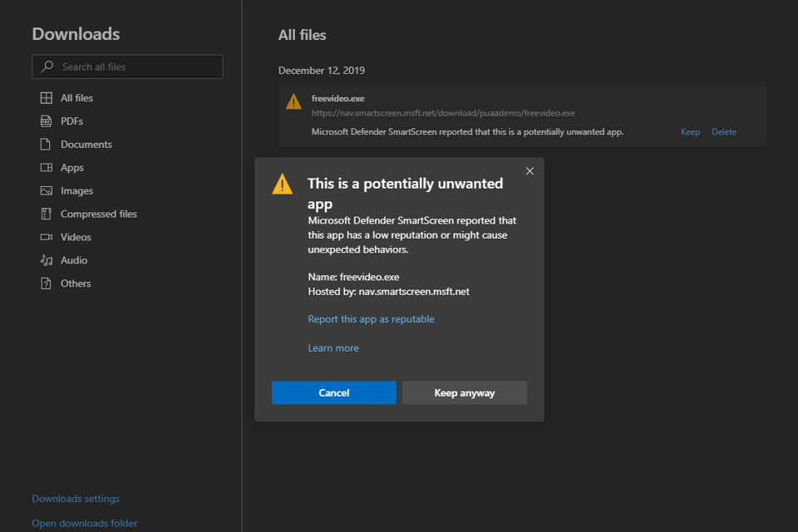Viewport: 798px width, 532px height.
Task: Select the Videos filter icon
Action: pos(46,237)
